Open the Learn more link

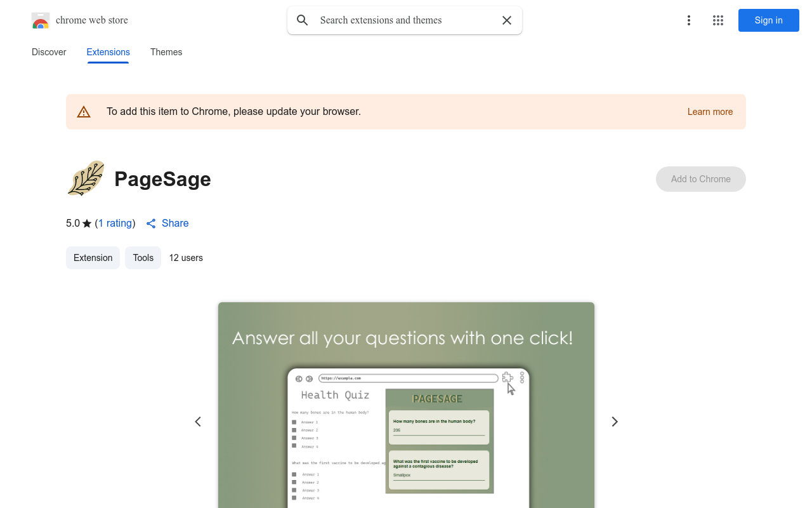coord(710,112)
